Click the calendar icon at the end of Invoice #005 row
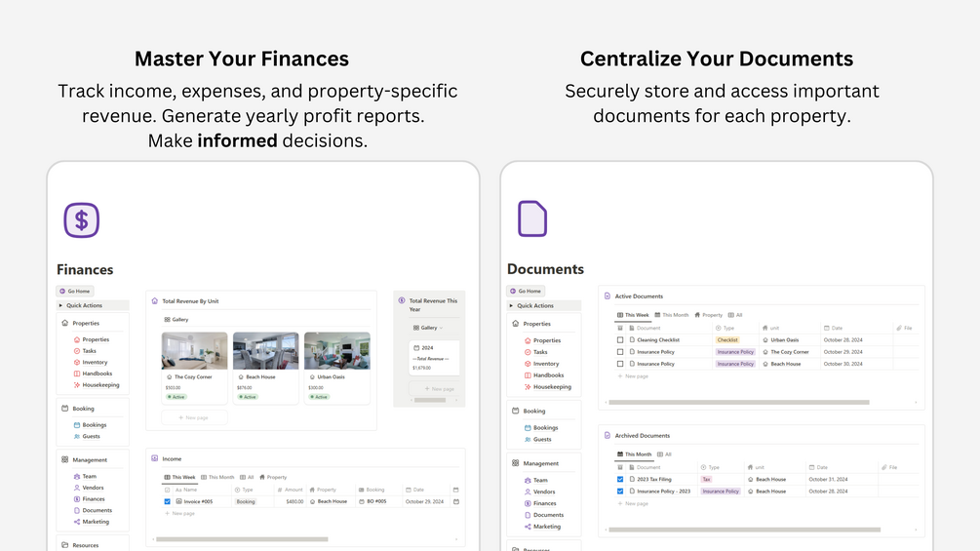Image resolution: width=980 pixels, height=551 pixels. 456,501
